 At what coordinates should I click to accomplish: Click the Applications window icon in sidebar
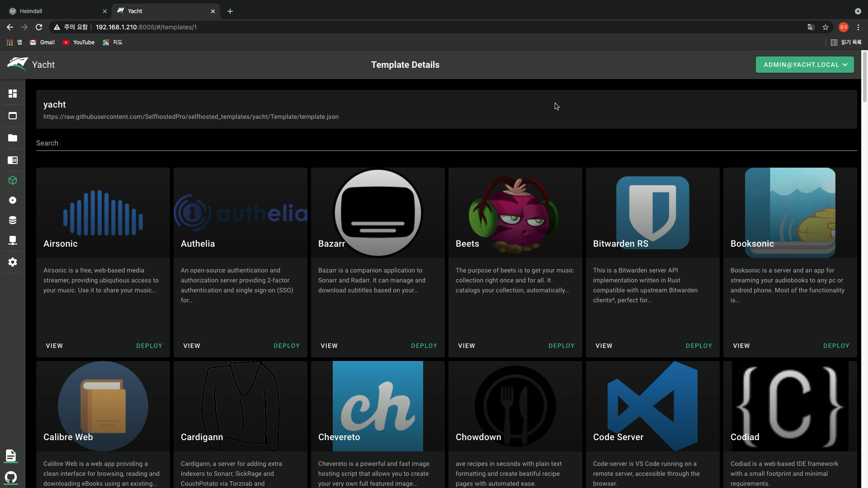click(x=13, y=116)
